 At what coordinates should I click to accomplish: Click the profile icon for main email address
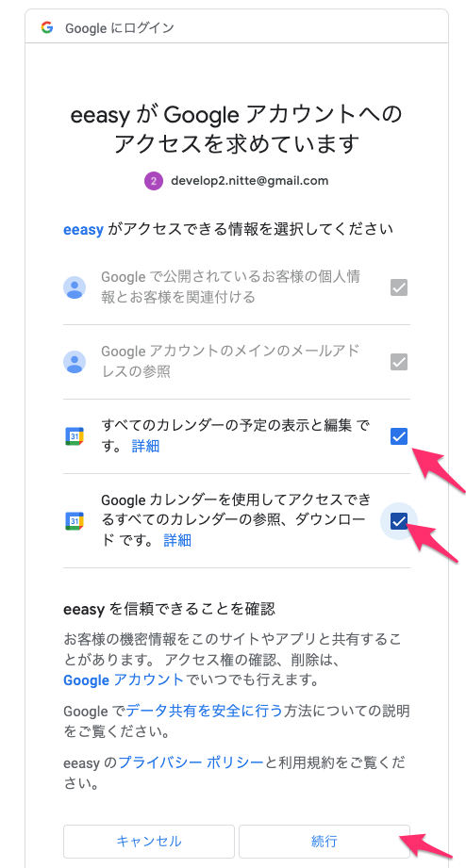click(75, 362)
